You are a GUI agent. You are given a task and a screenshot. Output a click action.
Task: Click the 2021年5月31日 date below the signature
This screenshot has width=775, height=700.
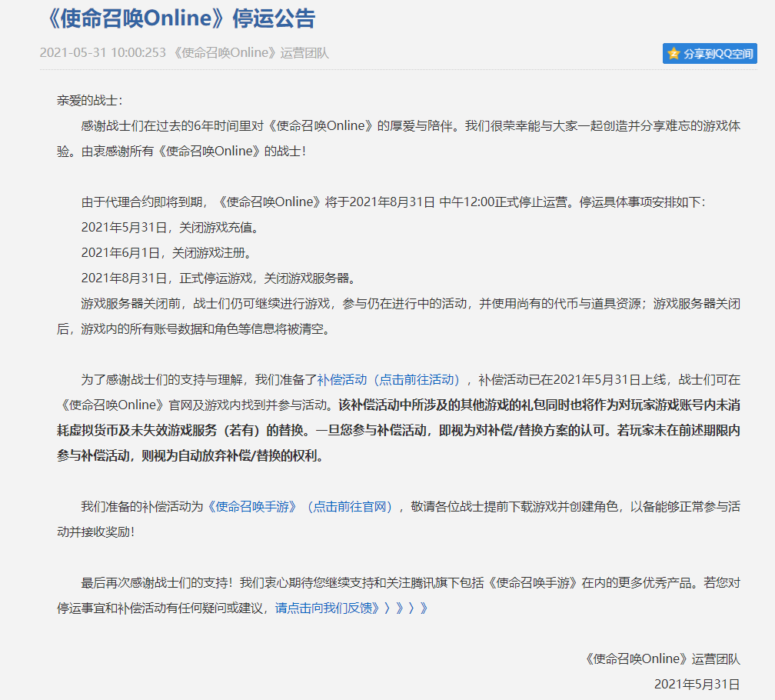click(697, 684)
